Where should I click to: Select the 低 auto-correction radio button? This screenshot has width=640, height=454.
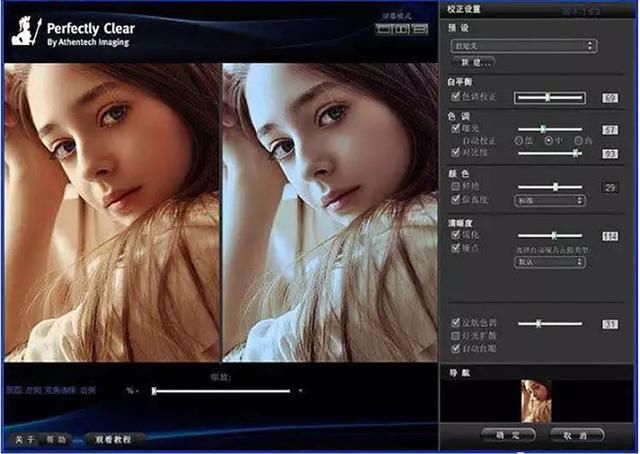[x=519, y=140]
